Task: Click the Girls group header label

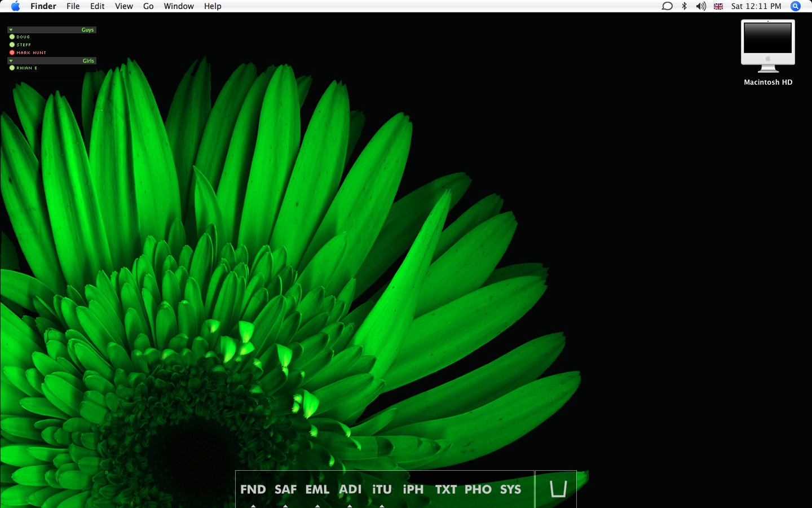Action: point(89,61)
